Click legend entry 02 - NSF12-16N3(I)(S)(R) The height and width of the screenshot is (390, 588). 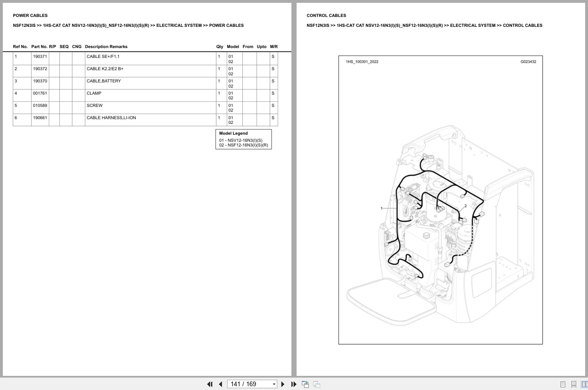point(243,145)
